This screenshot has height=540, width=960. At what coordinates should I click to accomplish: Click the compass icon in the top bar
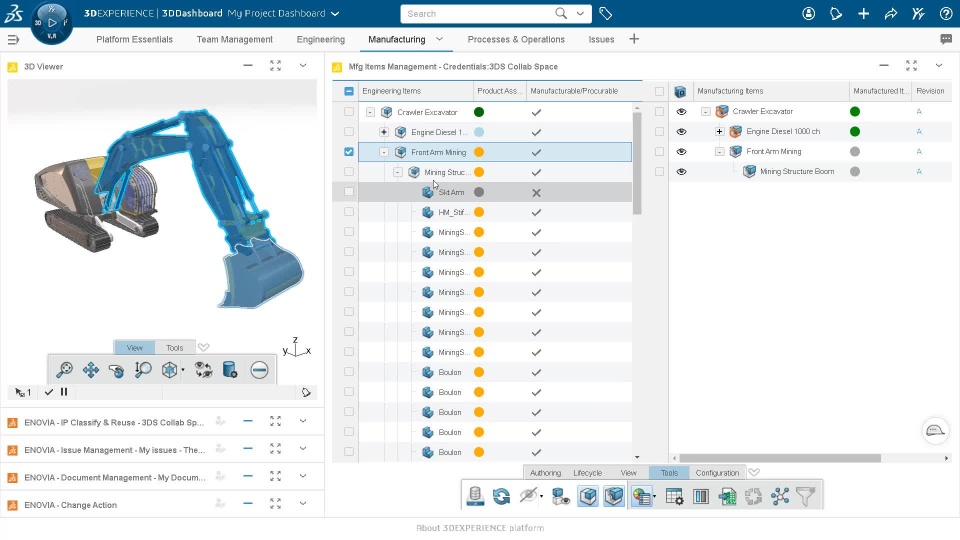point(51,23)
